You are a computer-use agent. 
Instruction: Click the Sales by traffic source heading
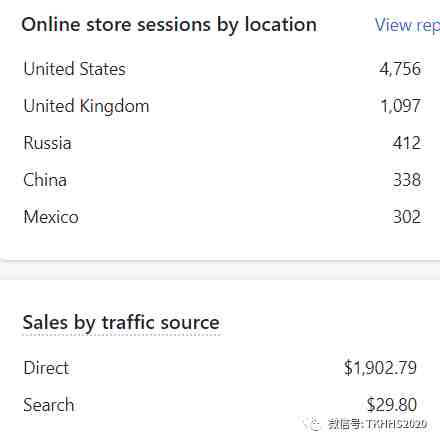pyautogui.click(x=121, y=323)
